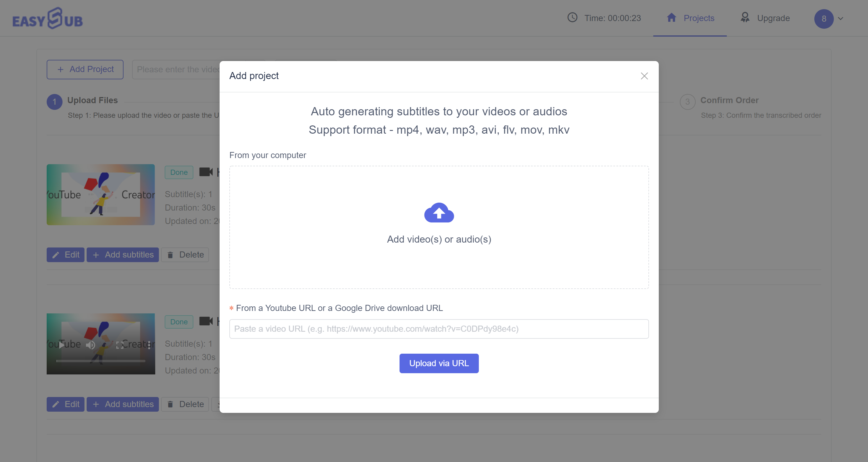
Task: Click the clock icon beside Time
Action: click(x=572, y=17)
